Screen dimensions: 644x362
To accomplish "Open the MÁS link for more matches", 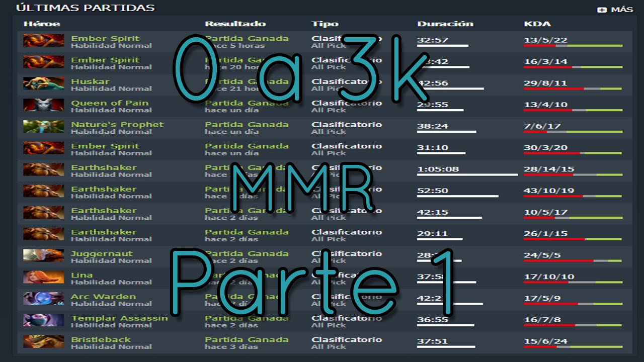I will pyautogui.click(x=622, y=10).
